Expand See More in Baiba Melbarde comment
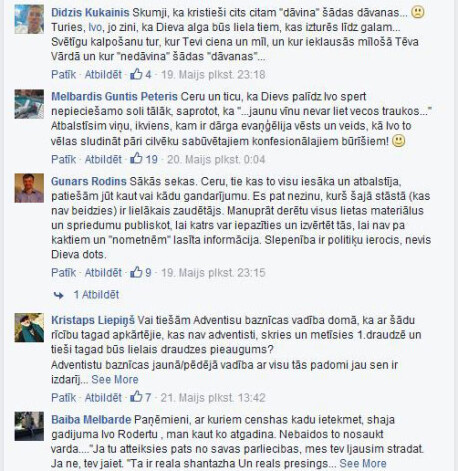Image resolution: width=458 pixels, height=471 pixels. [363, 463]
